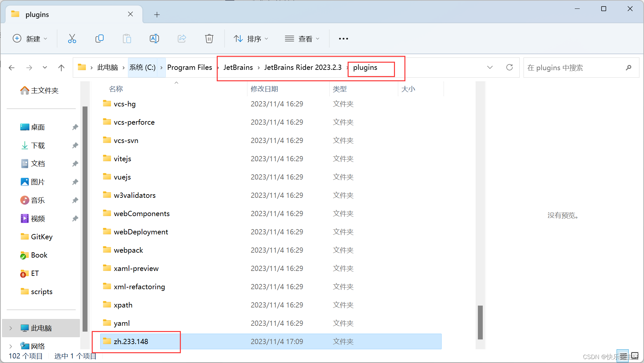Go forward with the right arrow
The image size is (644, 363).
(29, 68)
